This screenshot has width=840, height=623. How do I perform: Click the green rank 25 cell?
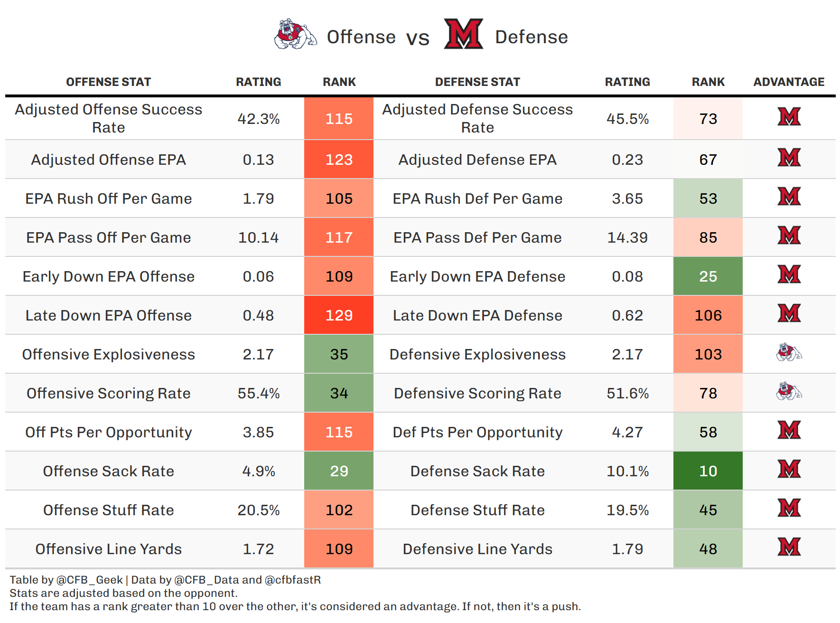708,276
